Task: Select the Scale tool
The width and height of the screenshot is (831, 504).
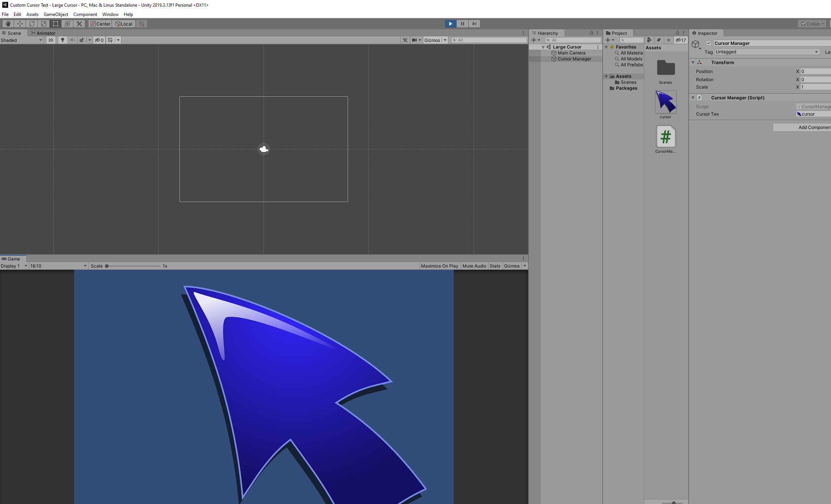Action: pyautogui.click(x=44, y=24)
